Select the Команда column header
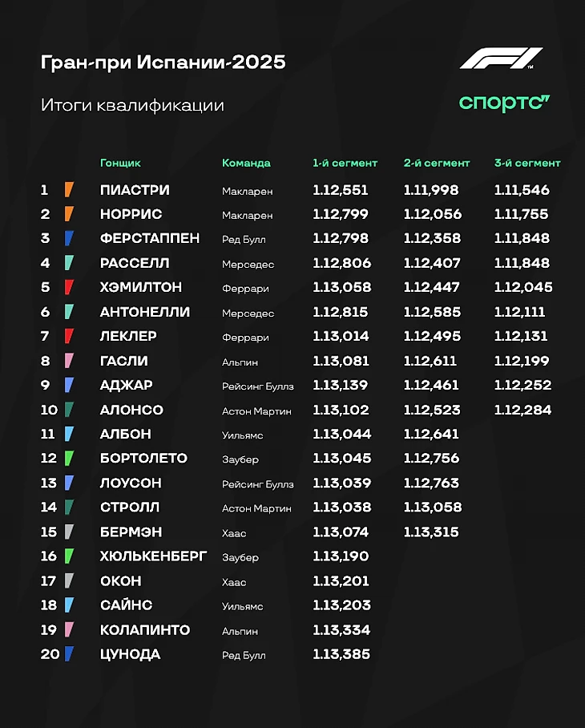The image size is (585, 728). tap(246, 163)
